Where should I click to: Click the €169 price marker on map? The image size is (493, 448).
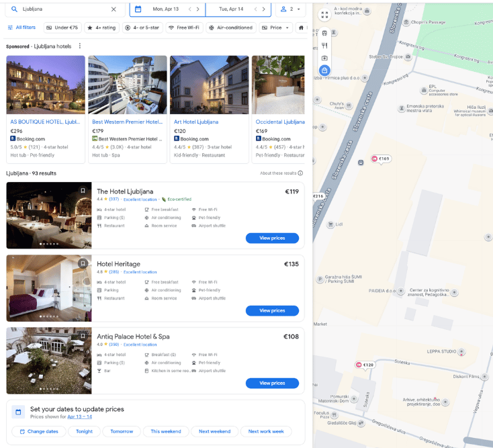(380, 159)
